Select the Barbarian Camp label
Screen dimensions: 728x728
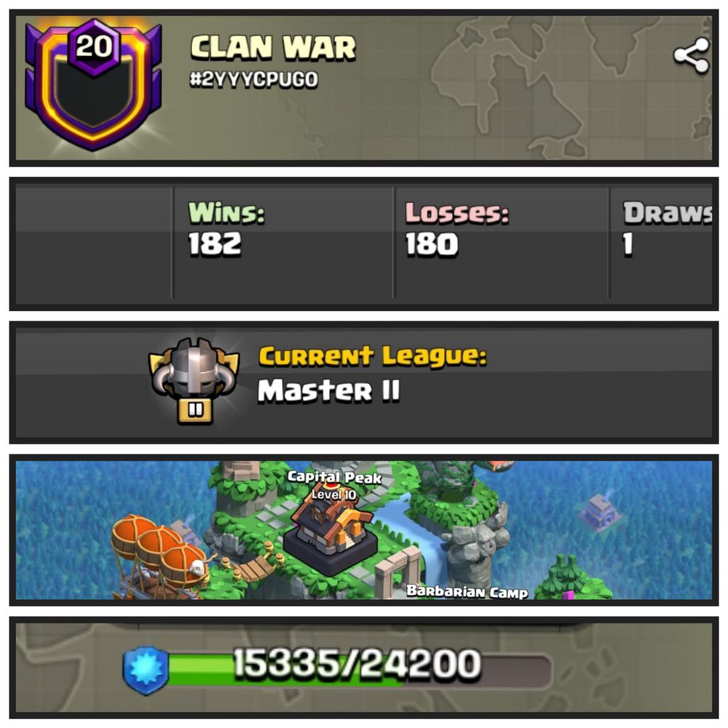(467, 591)
